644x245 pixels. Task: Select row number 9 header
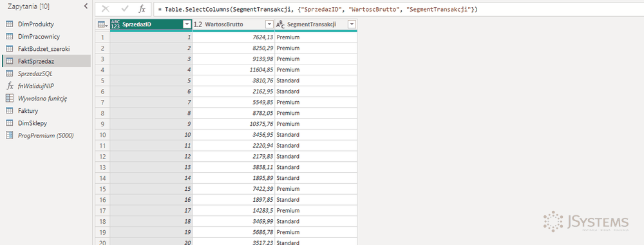point(102,123)
